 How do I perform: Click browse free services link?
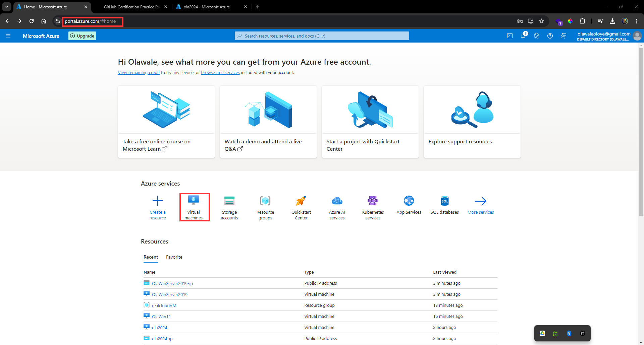(220, 73)
